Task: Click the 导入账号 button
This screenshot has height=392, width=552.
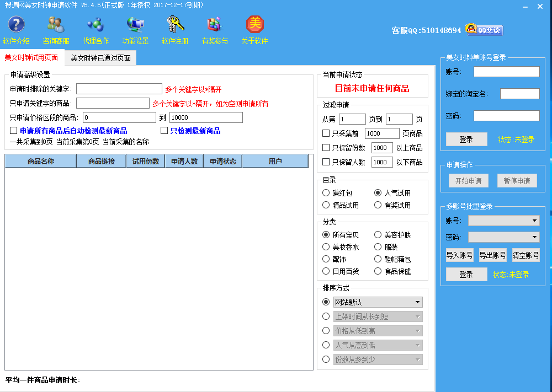Action: tap(459, 255)
